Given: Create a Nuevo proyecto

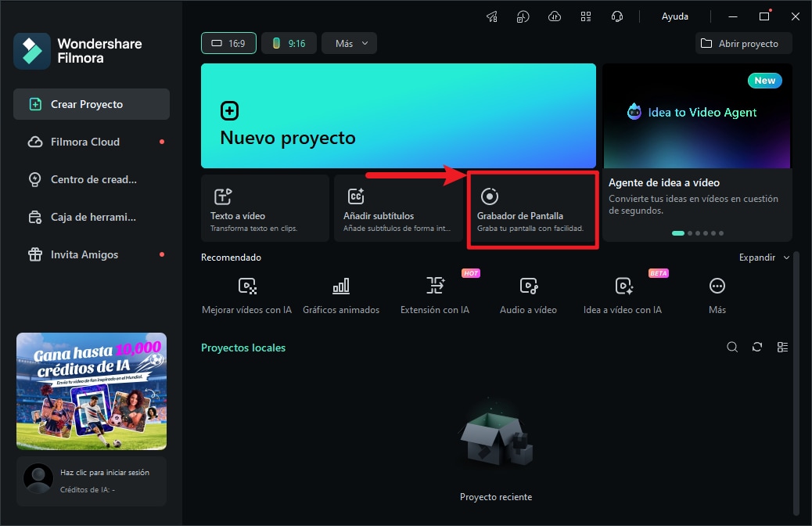Looking at the screenshot, I should (x=398, y=116).
